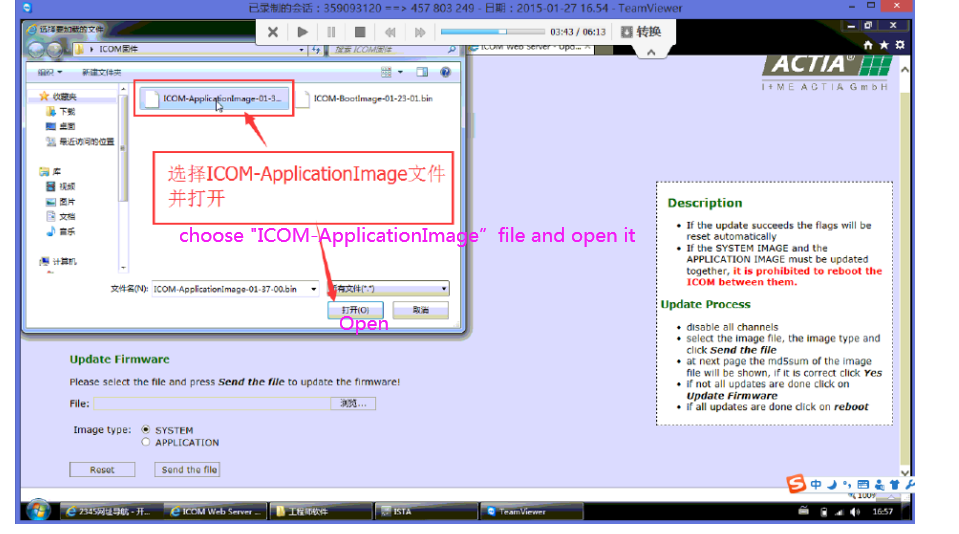Open 视频 videos library
The height and width of the screenshot is (534, 959).
click(x=61, y=186)
